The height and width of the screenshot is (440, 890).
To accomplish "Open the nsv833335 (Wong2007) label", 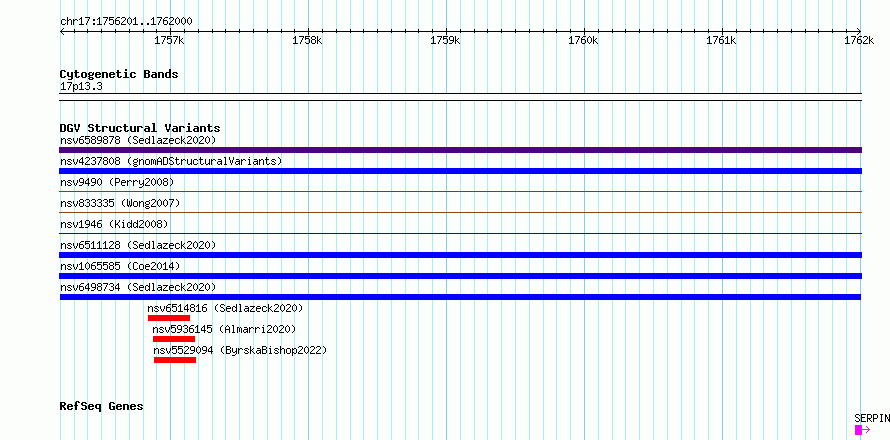I will pyautogui.click(x=120, y=203).
